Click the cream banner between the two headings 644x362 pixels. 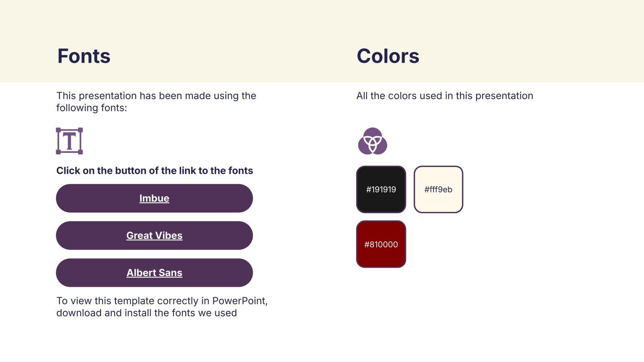tap(233, 56)
